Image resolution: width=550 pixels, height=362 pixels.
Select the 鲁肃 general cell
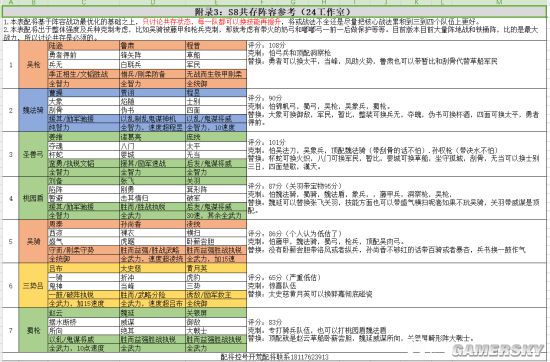(x=152, y=46)
